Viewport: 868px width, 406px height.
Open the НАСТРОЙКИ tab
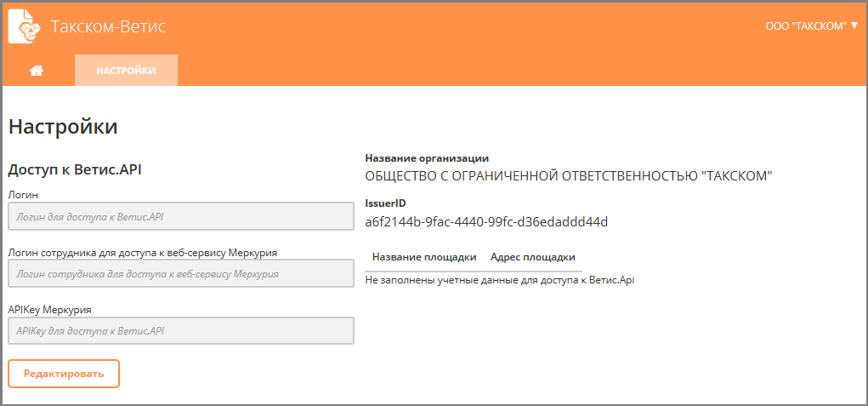[126, 71]
